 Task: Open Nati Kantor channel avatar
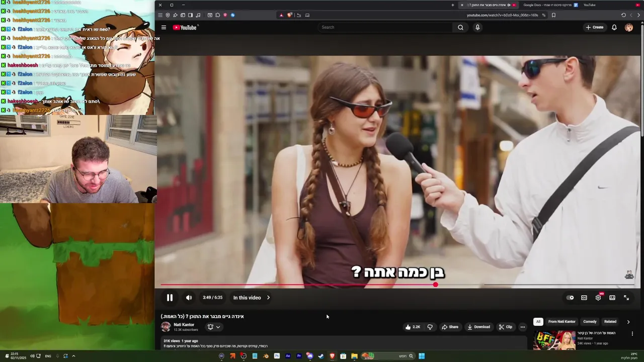(166, 327)
